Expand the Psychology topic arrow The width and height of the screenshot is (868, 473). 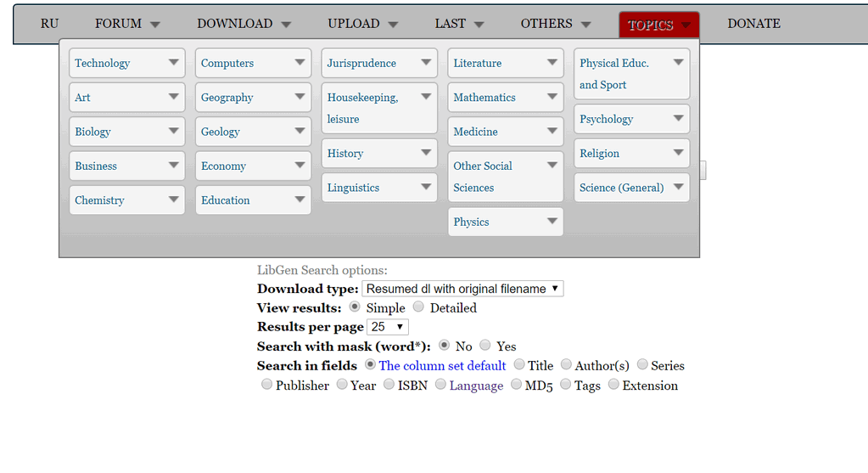pos(678,119)
